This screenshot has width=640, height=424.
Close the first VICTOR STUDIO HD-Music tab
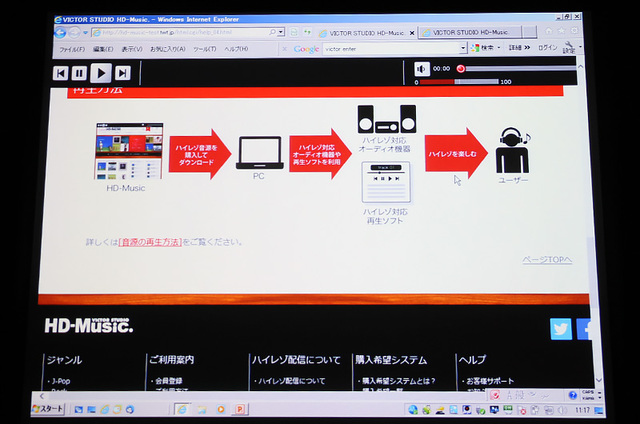[x=412, y=33]
